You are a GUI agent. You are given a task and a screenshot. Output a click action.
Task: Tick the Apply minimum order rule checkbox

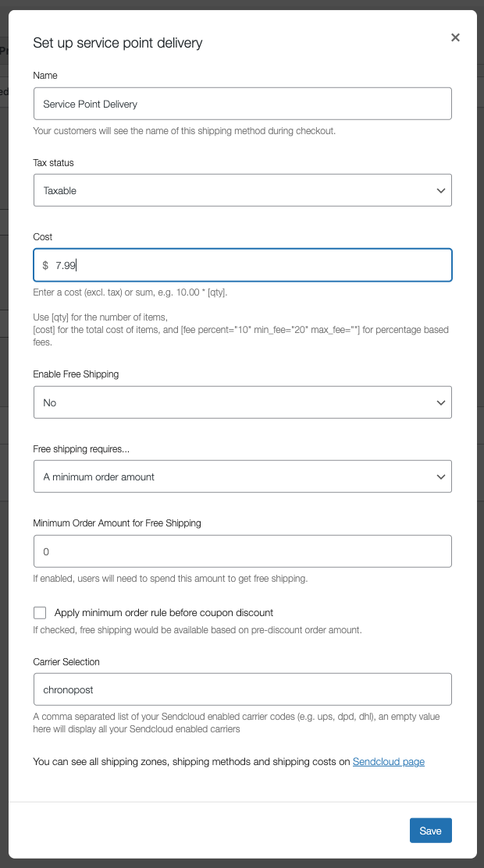tap(40, 612)
